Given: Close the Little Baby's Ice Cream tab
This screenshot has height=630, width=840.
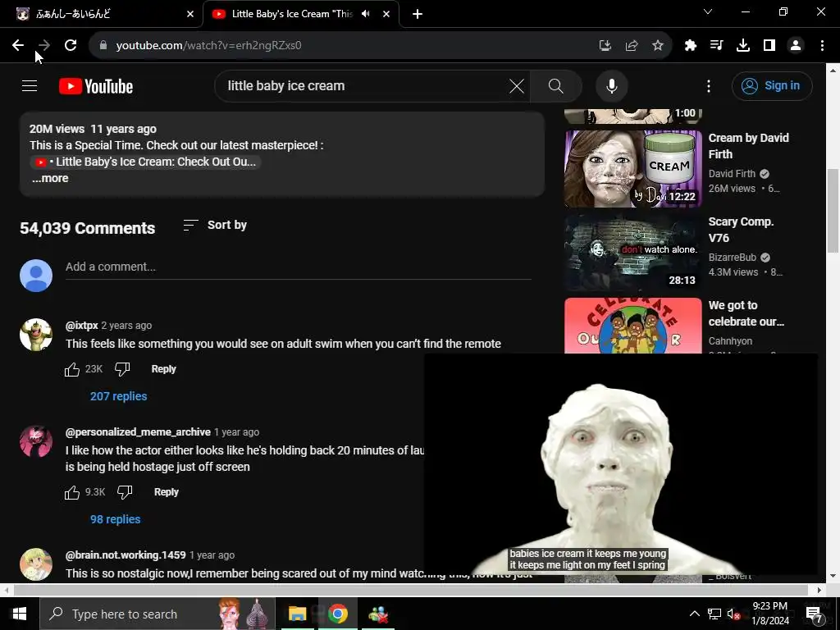Looking at the screenshot, I should click(386, 15).
